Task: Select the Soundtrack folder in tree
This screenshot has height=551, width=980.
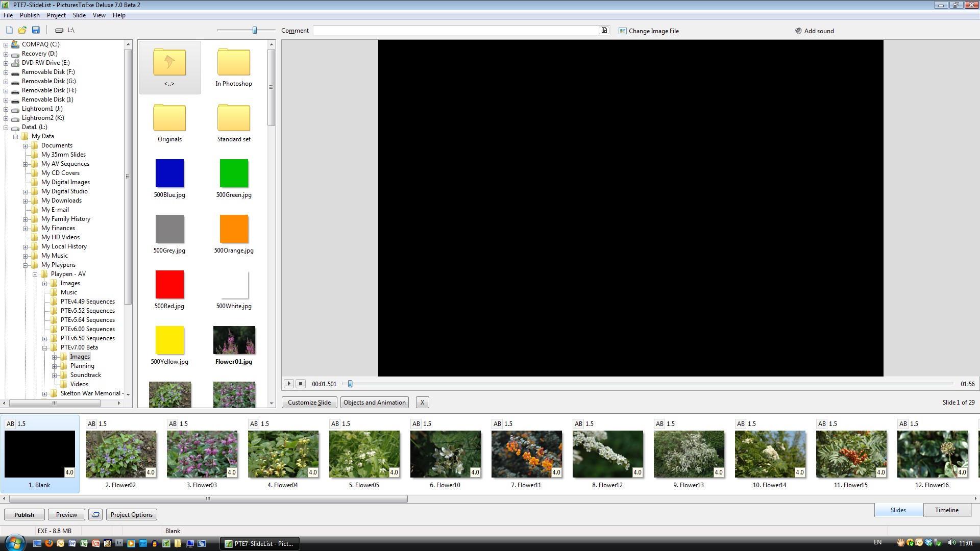Action: tap(86, 375)
